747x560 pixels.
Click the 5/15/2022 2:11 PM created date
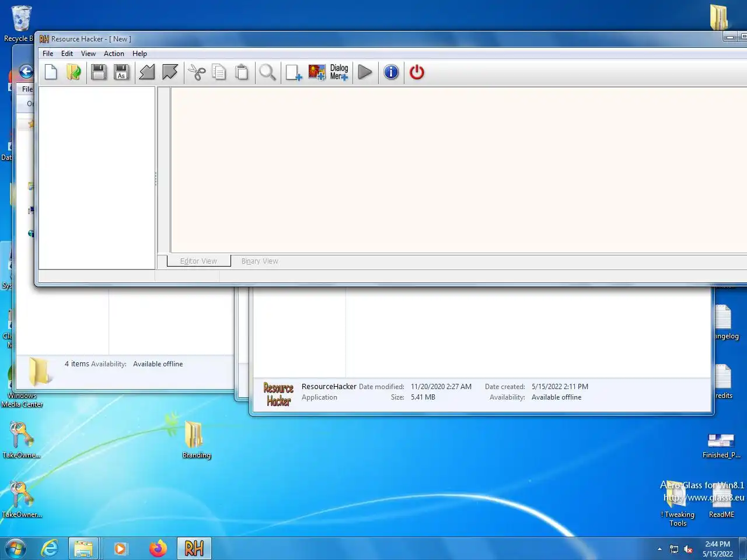[560, 387]
